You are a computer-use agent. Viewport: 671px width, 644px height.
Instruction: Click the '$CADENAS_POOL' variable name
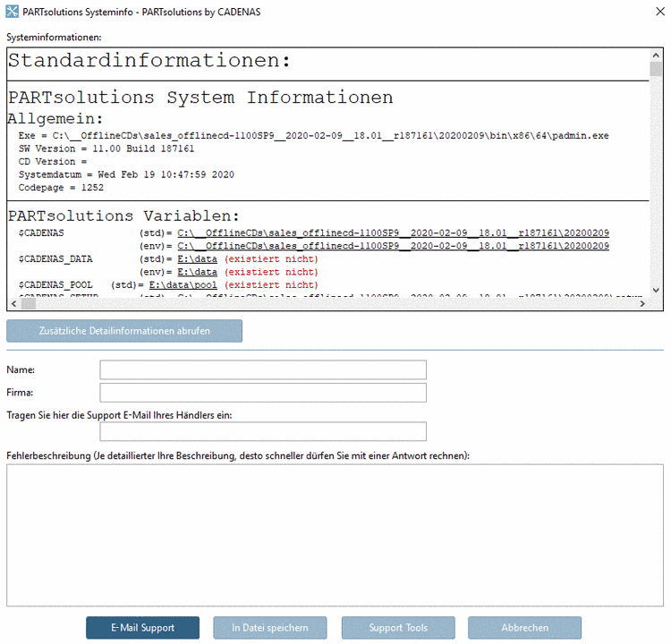tap(55, 284)
